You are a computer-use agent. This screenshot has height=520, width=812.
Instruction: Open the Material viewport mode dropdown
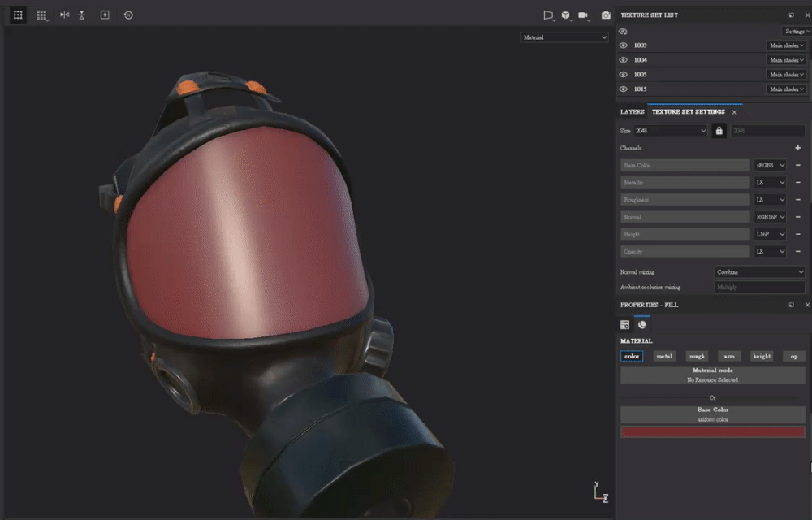pos(564,37)
